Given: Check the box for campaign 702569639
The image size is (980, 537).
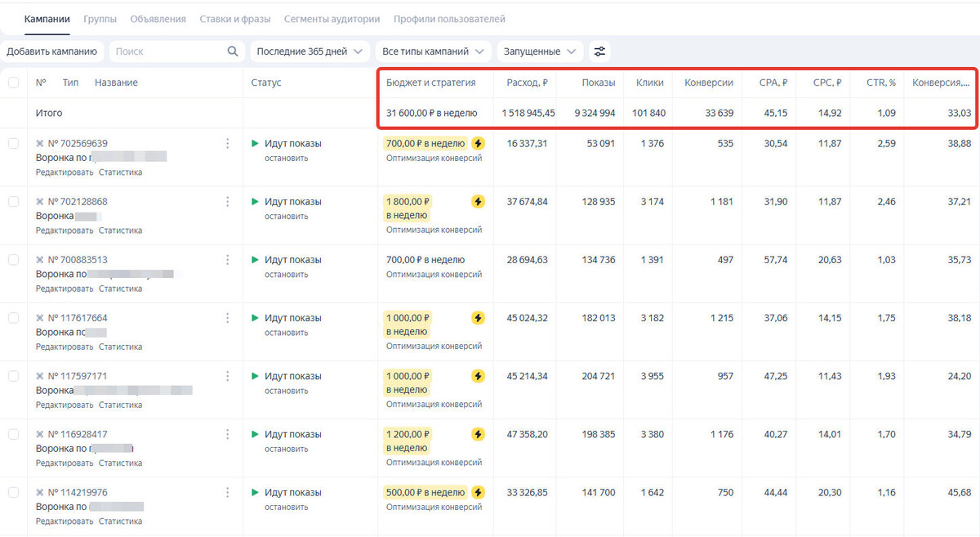Looking at the screenshot, I should point(13,143).
